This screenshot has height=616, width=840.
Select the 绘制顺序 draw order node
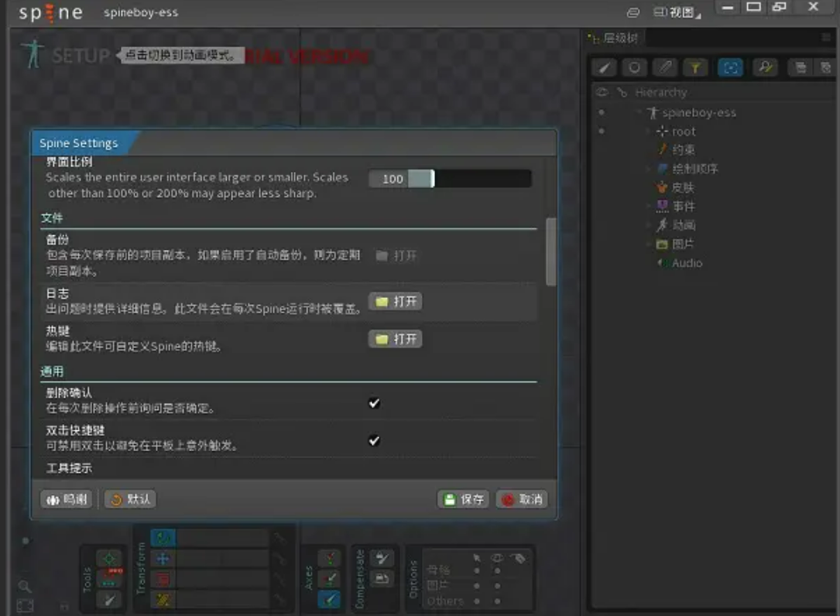(694, 169)
